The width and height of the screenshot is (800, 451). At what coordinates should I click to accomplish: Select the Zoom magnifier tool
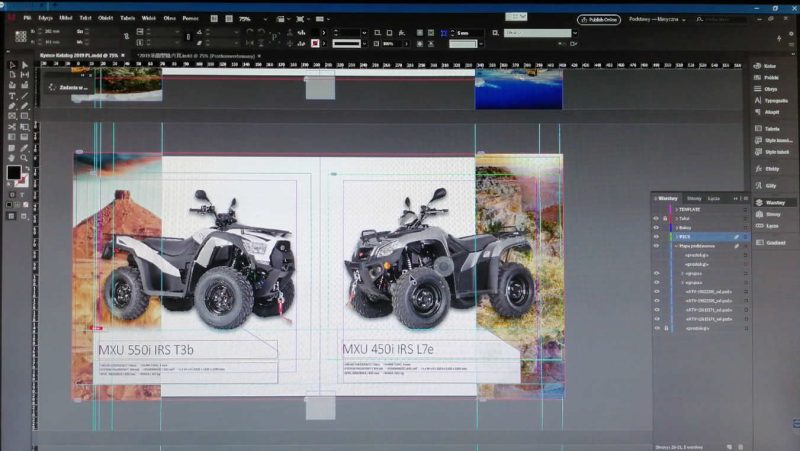(24, 158)
